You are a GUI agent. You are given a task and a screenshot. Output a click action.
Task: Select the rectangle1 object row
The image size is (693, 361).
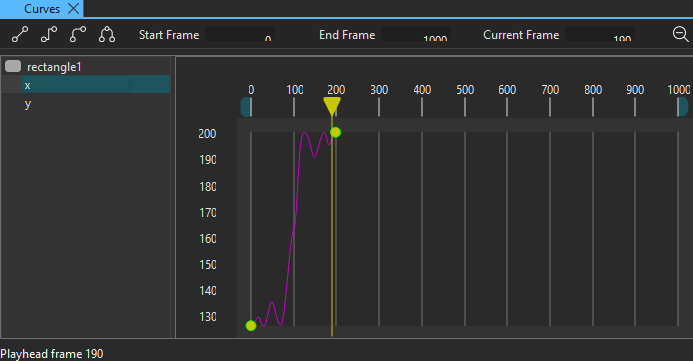point(86,66)
